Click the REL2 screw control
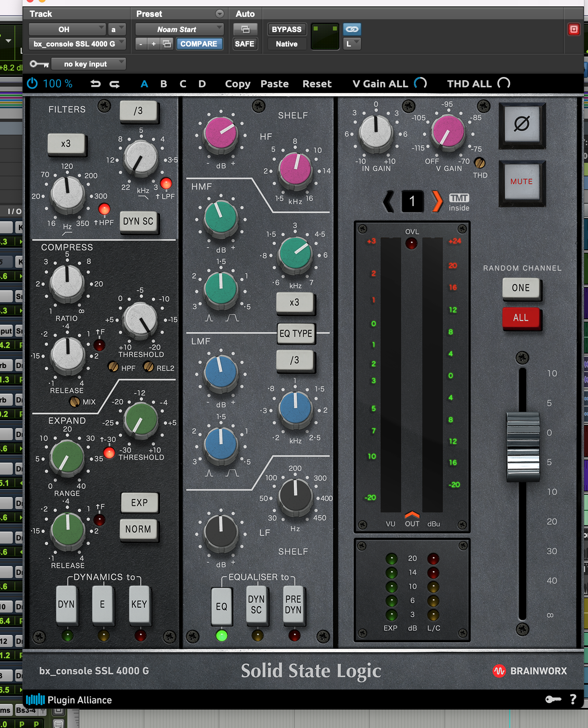 click(148, 366)
